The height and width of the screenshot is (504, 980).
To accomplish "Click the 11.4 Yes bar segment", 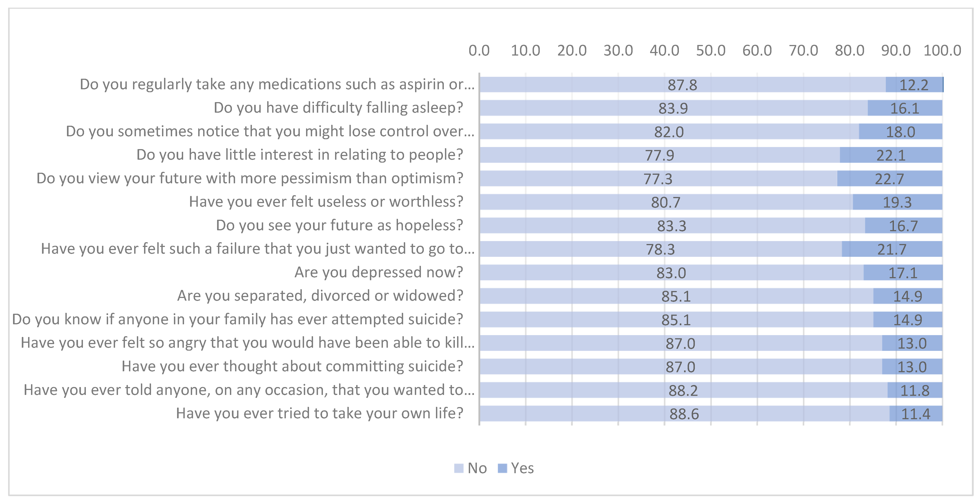I will coord(916,414).
